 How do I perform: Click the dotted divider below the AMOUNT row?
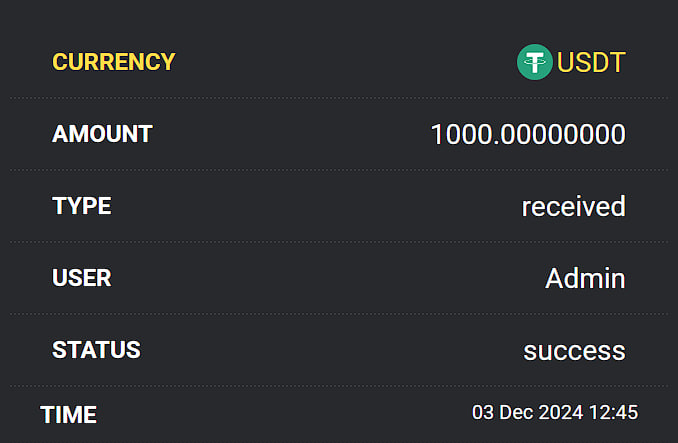(339, 170)
